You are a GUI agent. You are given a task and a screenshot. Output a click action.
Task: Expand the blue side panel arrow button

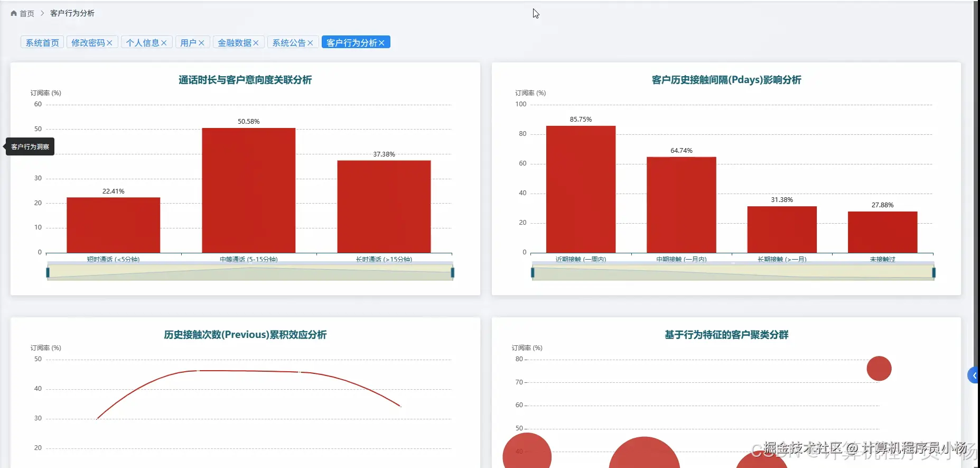pos(973,375)
